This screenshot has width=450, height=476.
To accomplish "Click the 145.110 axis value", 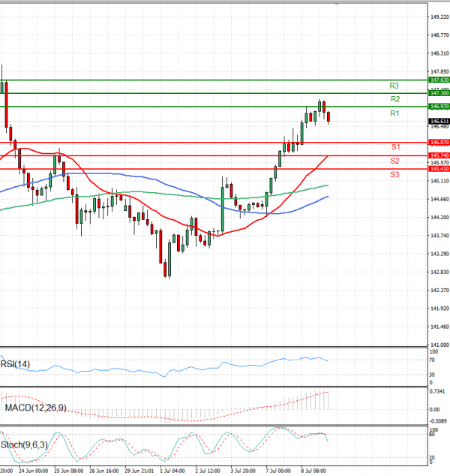I will (x=439, y=181).
